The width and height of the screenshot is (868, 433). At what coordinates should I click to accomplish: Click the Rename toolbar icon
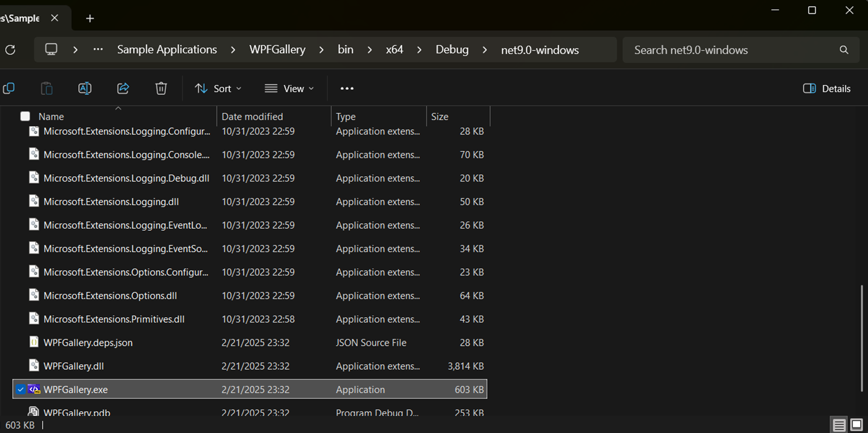point(85,88)
